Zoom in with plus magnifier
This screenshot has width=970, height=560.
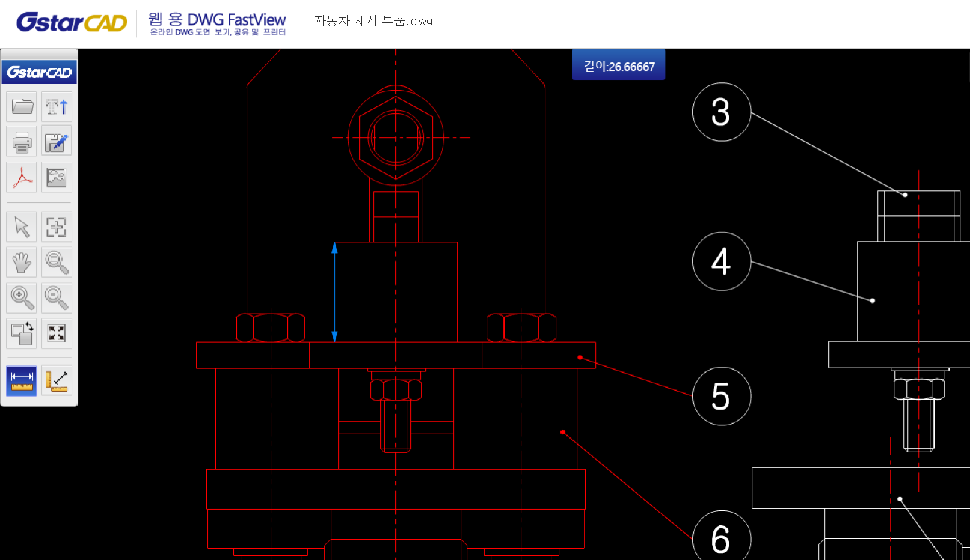[22, 298]
